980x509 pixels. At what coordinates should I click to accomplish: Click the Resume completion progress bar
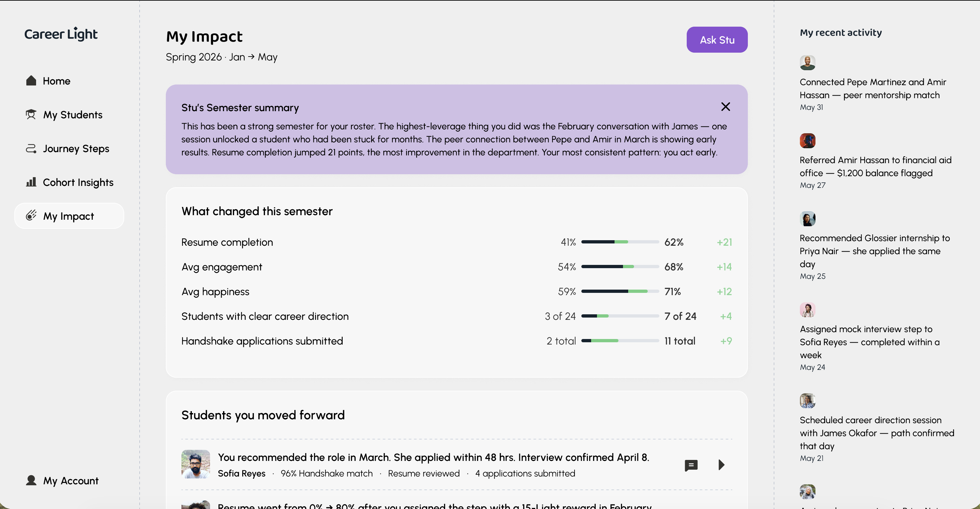coord(620,242)
